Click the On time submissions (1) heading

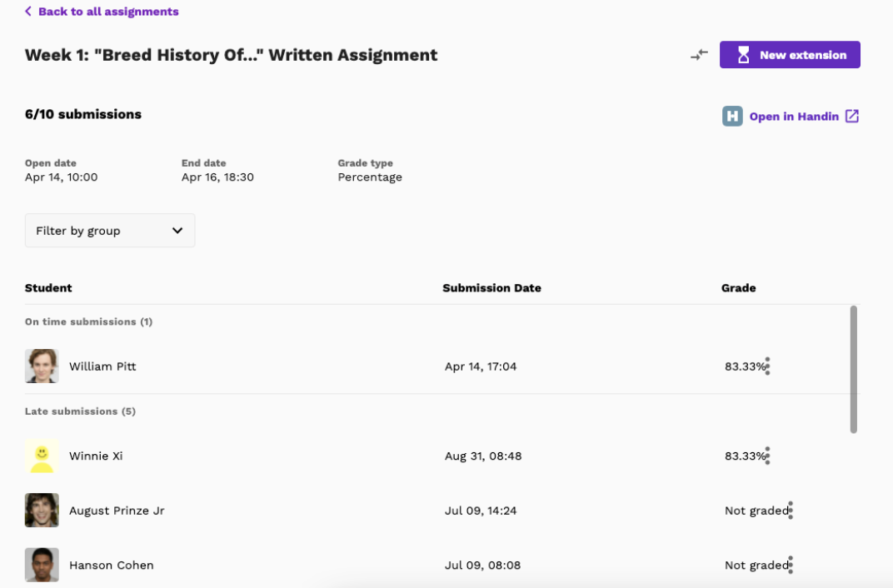click(x=88, y=321)
